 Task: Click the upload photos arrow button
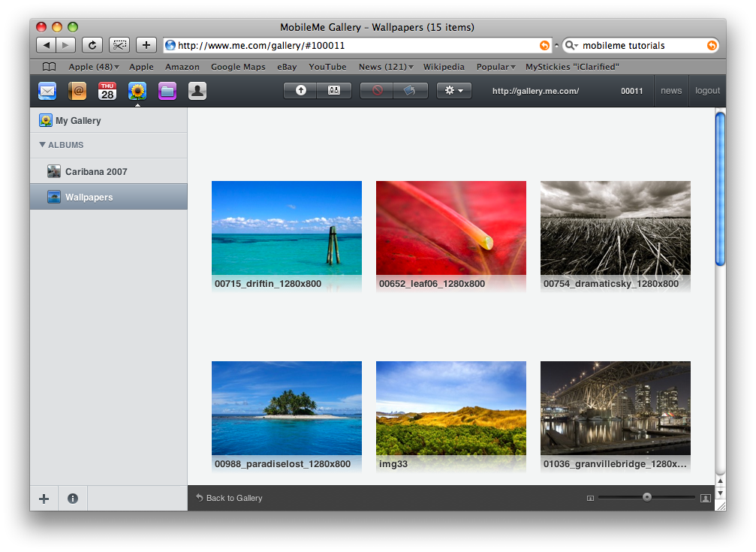tap(301, 90)
